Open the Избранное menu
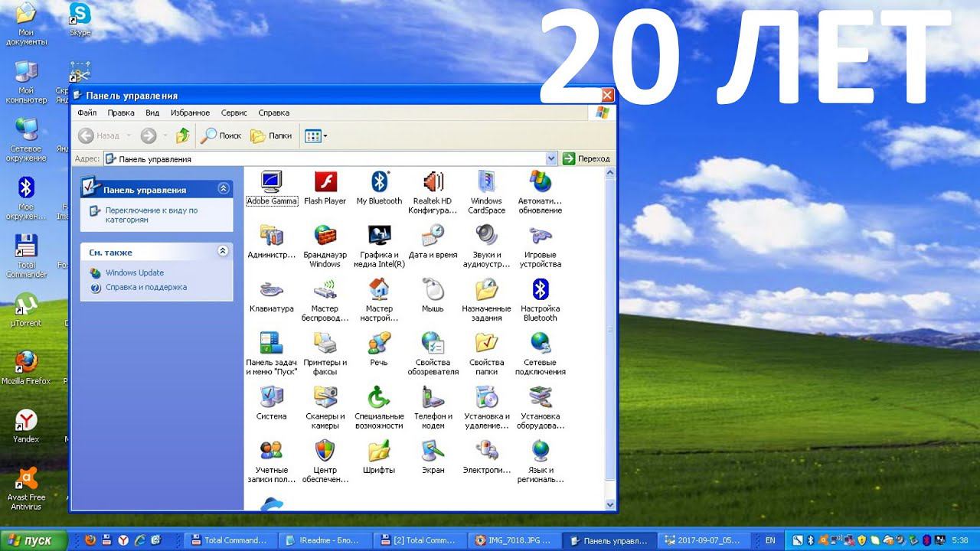Screen dimensions: 980x551 pos(190,112)
